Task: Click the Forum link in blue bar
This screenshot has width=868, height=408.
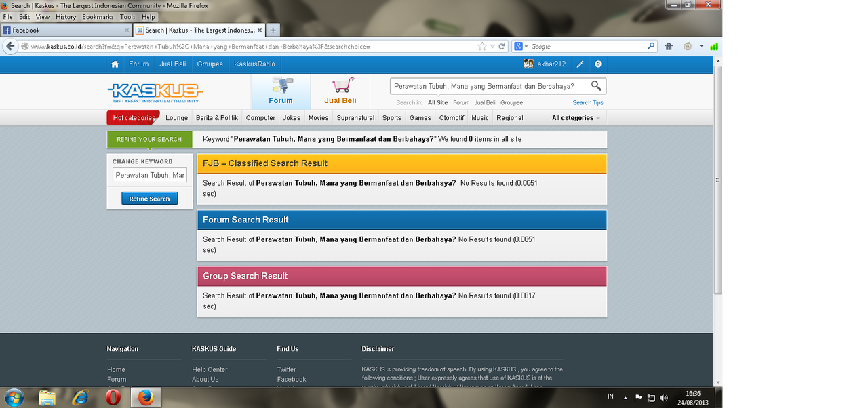Action: (x=139, y=64)
